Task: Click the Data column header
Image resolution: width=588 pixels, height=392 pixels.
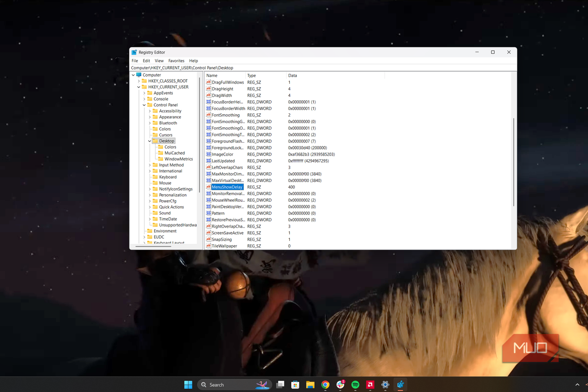Action: coord(335,75)
